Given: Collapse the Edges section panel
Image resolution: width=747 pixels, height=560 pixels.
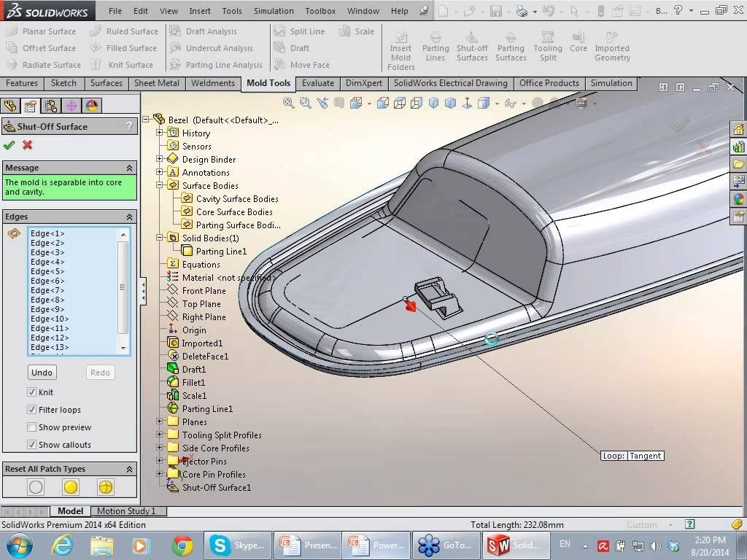Looking at the screenshot, I should (129, 217).
